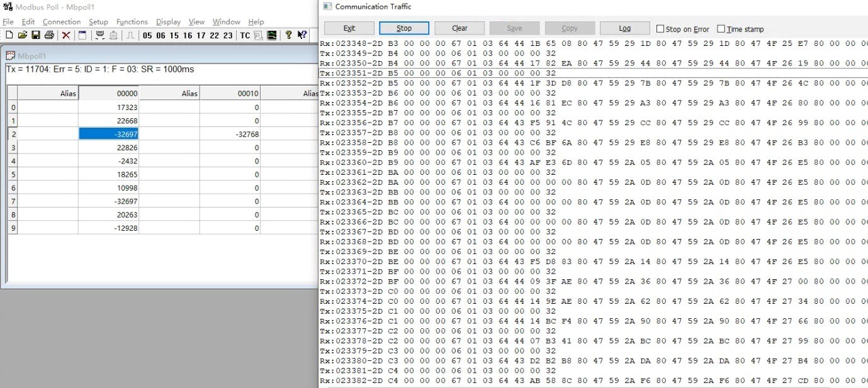This screenshot has height=388, width=868.
Task: Click the Communication Traffic window icon
Action: click(x=327, y=6)
